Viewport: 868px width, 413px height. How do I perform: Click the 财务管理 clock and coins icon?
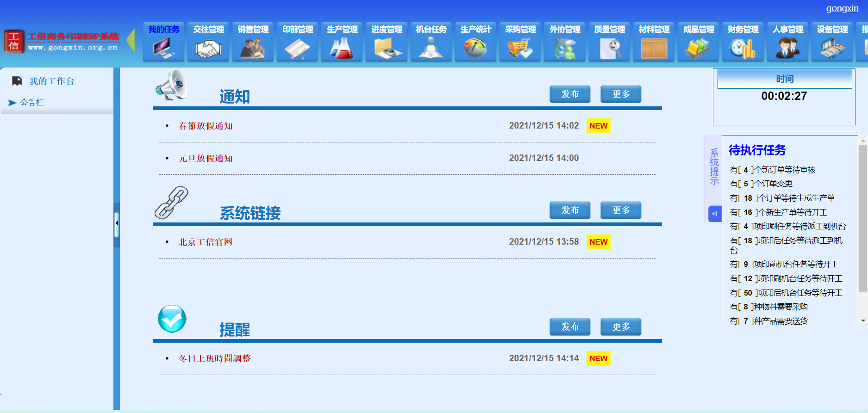point(743,48)
